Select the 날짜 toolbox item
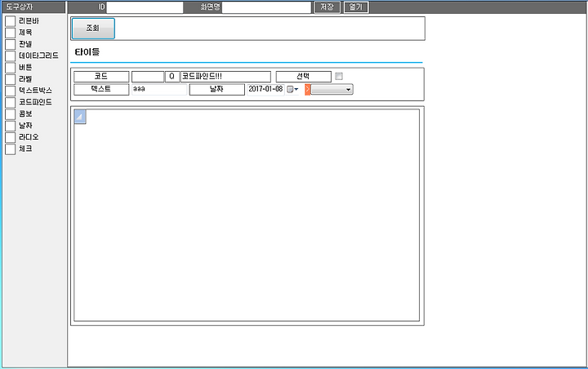Viewport: 588px width, 369px height. click(x=19, y=126)
